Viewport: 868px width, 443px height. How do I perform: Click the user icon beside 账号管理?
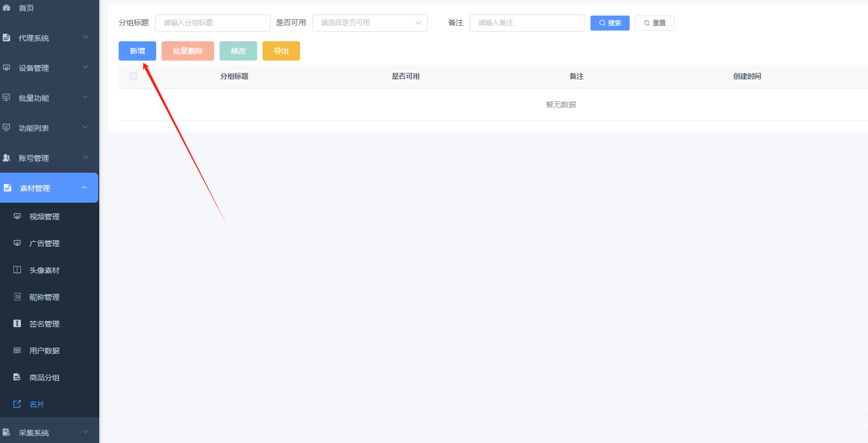[x=6, y=158]
